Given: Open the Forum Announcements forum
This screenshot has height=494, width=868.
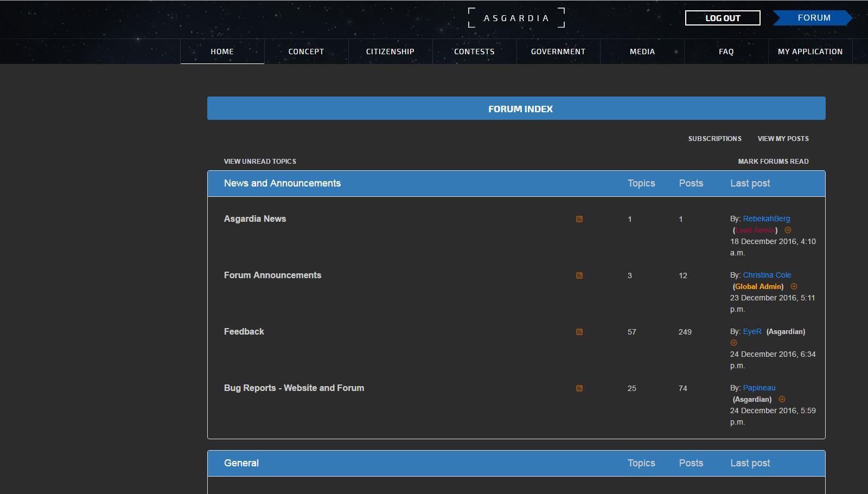Looking at the screenshot, I should 272,275.
